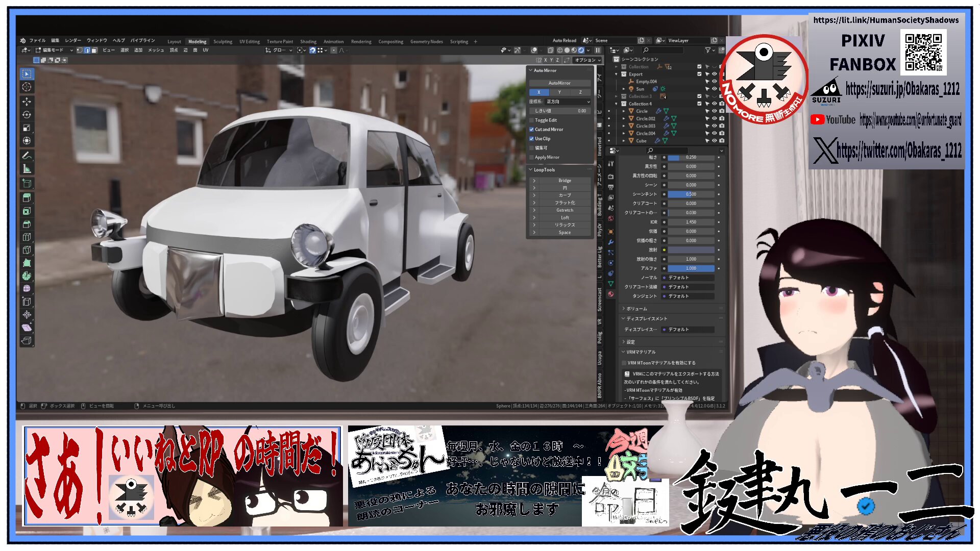This screenshot has height=551, width=980.
Task: Open the Object Data properties tab
Action: click(610, 284)
